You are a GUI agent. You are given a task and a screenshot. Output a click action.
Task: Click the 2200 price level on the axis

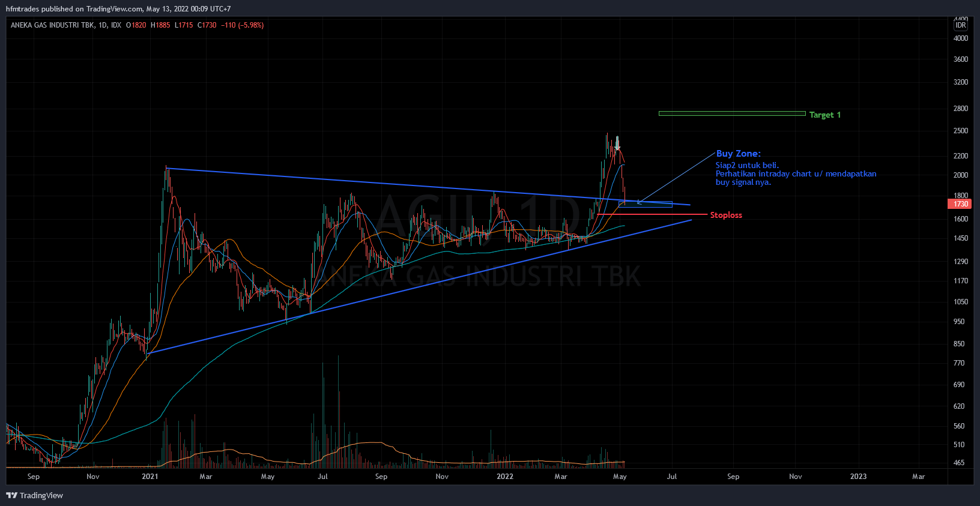(961, 156)
